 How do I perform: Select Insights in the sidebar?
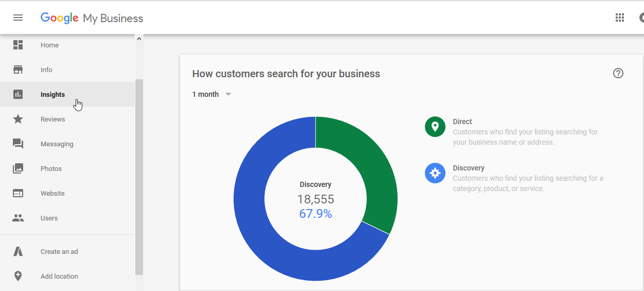pos(52,94)
